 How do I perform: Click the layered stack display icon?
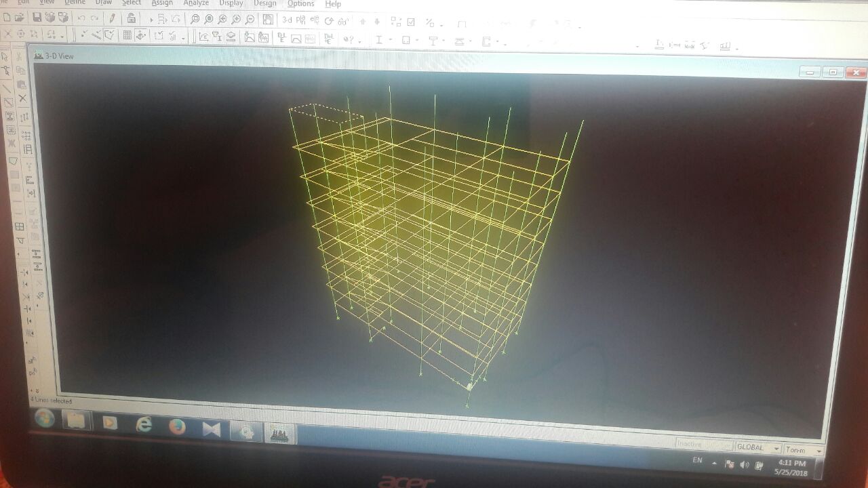[x=231, y=37]
